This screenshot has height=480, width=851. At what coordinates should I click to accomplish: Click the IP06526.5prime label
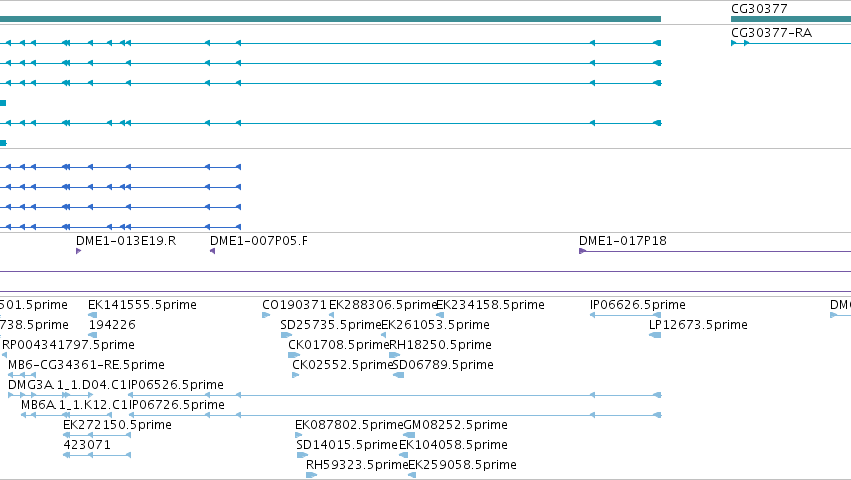click(x=176, y=385)
